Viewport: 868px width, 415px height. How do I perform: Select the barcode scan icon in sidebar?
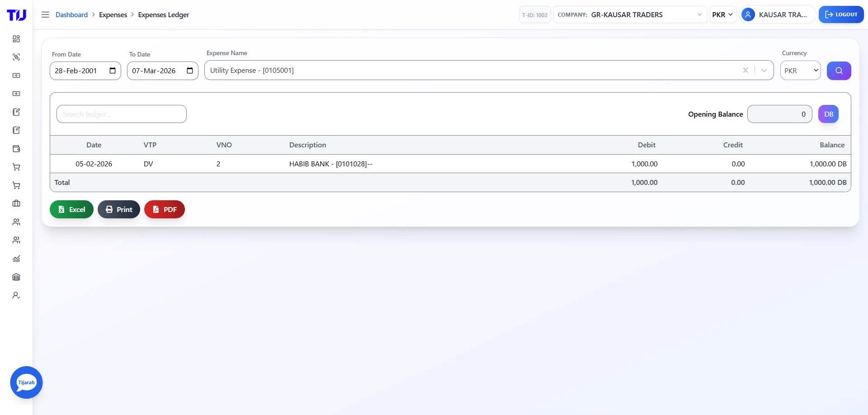click(16, 57)
